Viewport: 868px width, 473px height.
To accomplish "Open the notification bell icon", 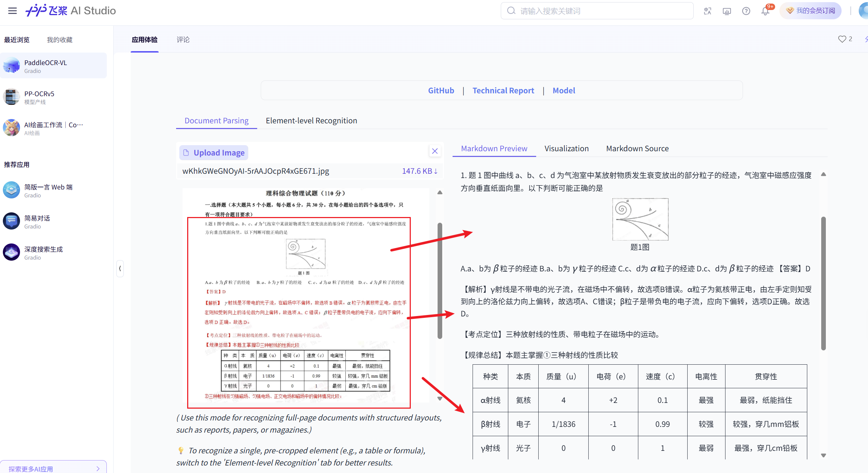I will 765,11.
